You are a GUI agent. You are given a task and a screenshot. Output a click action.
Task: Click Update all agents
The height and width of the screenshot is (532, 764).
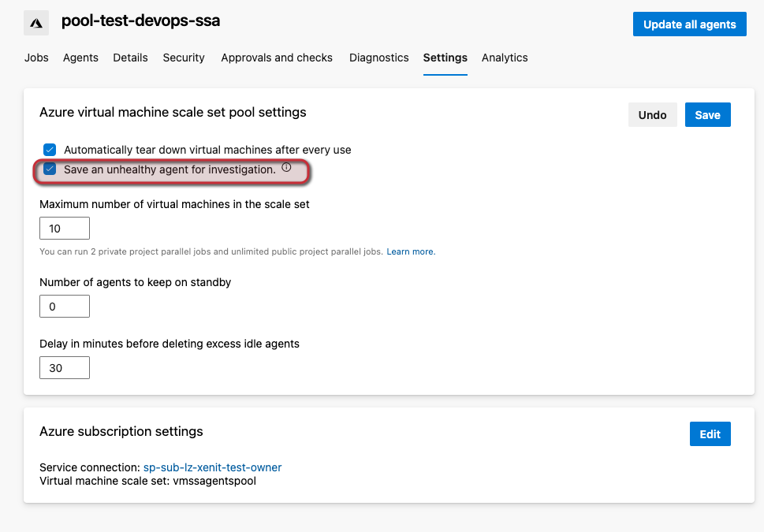click(689, 24)
